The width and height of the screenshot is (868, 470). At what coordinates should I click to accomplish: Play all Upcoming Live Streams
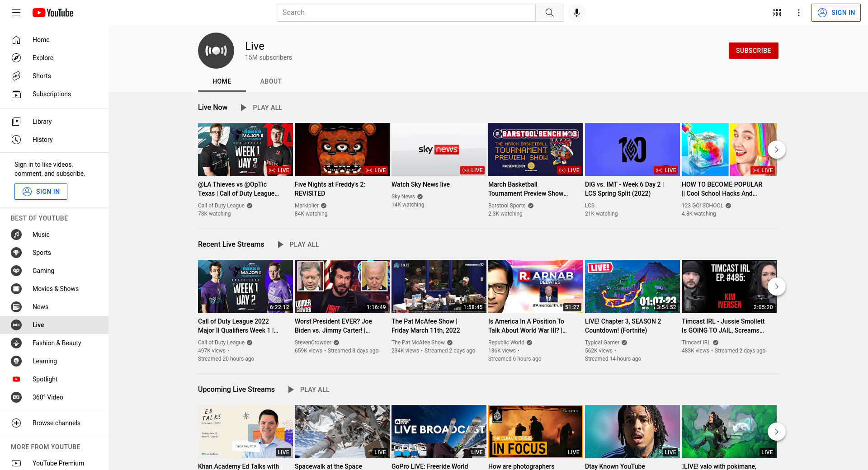point(309,390)
